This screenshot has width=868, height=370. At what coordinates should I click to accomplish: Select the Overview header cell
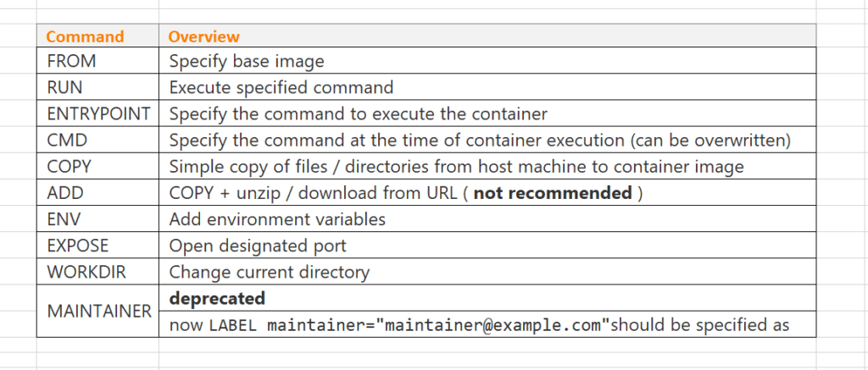(487, 36)
